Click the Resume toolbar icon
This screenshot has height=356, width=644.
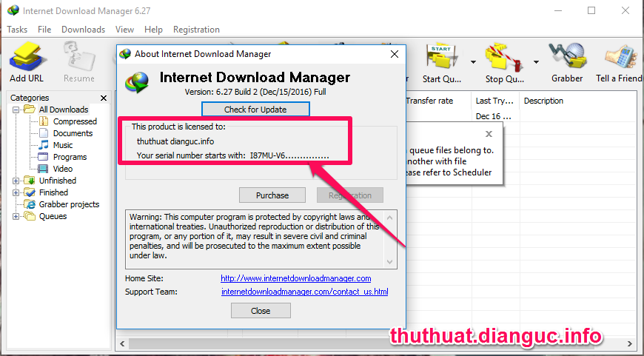[79, 61]
